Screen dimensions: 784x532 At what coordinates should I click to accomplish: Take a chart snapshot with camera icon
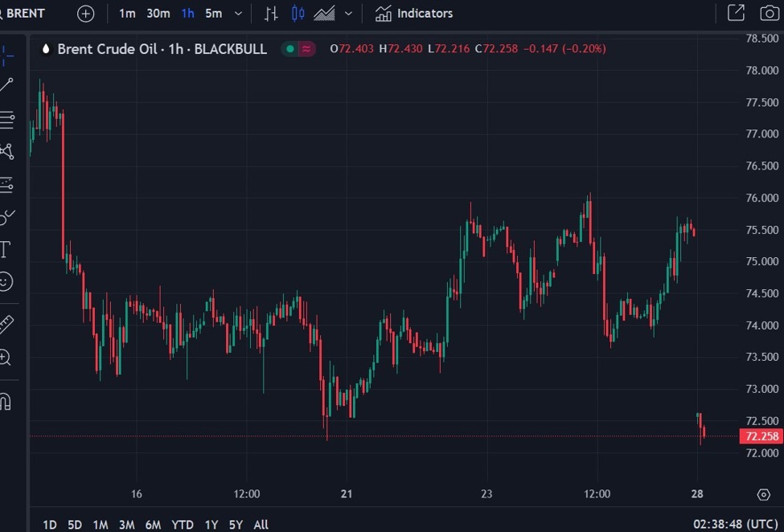tap(769, 13)
